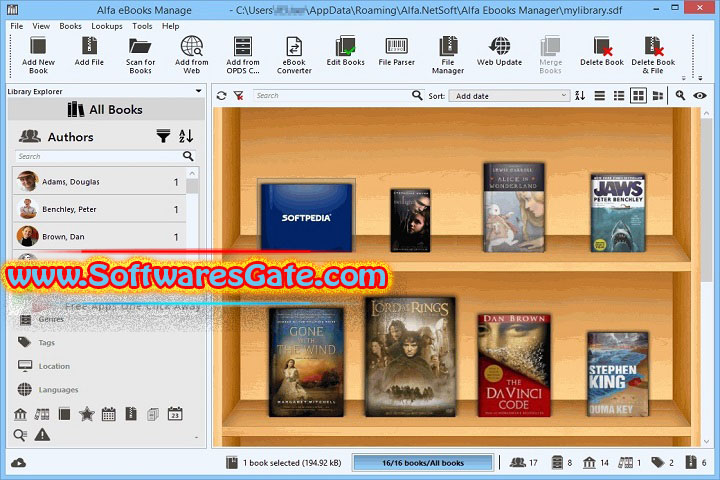
Task: Open the View menu
Action: click(41, 26)
